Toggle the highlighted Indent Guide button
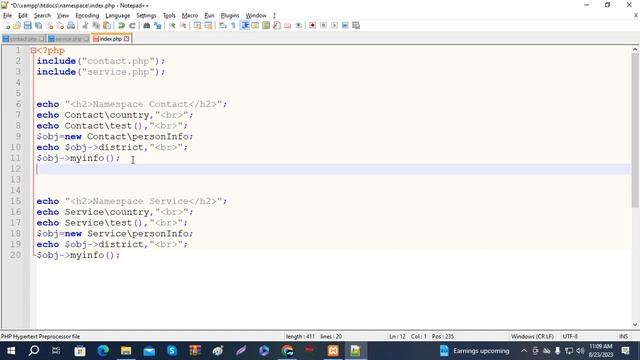This screenshot has width=640, height=360. click(x=244, y=25)
